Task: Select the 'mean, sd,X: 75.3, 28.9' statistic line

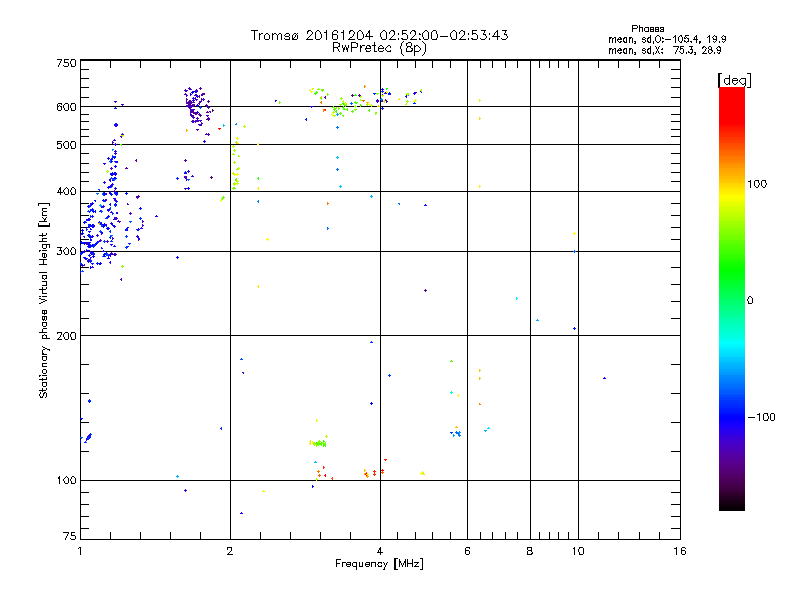Action: [664, 50]
